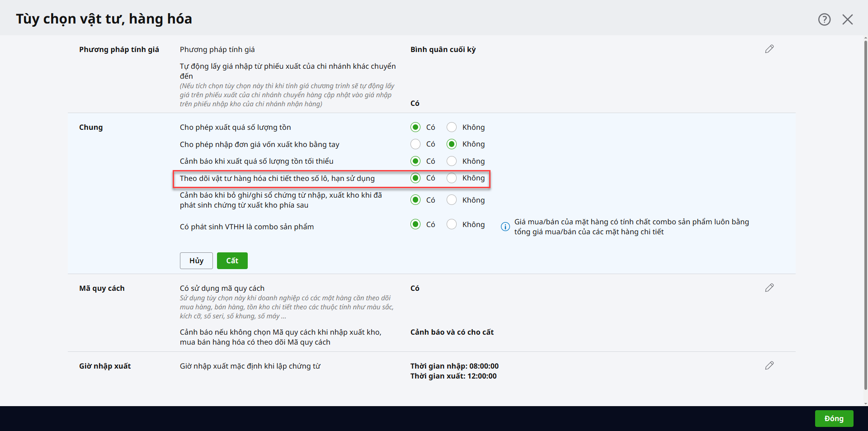Select Không for xuất quá số lượng tồn
The height and width of the screenshot is (431, 868).
click(452, 127)
